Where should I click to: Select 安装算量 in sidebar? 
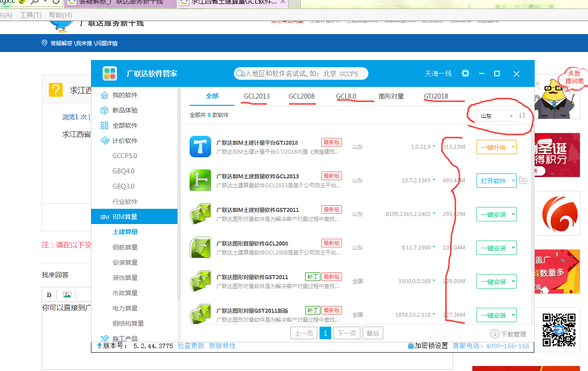(x=125, y=263)
